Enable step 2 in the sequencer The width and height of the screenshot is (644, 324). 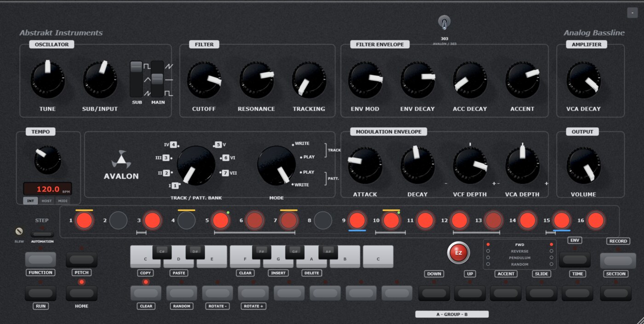pos(118,221)
